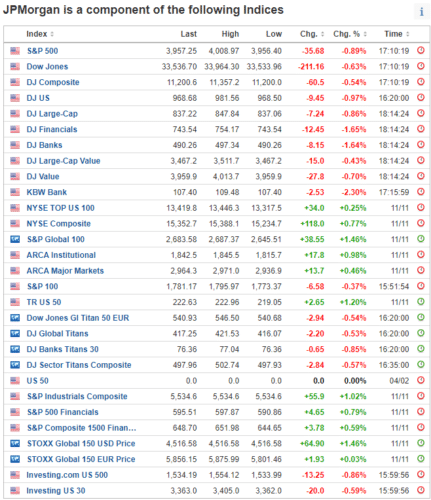The image size is (431, 500).
Task: Open the ARCA Major Markets link
Action: 65,271
